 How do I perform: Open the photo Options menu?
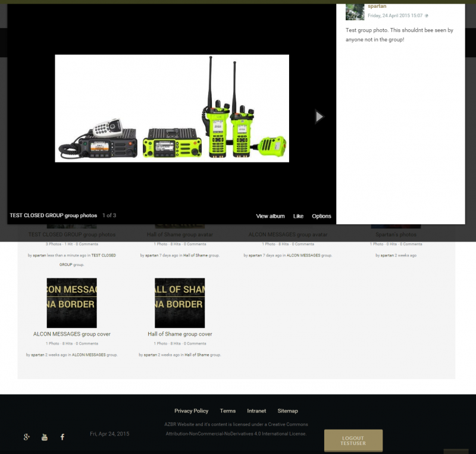[321, 216]
